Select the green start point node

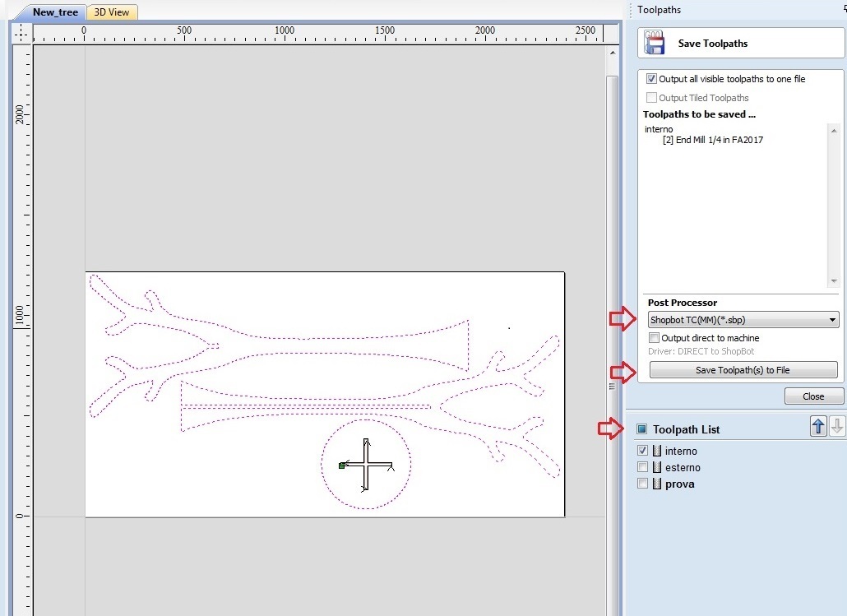click(x=341, y=465)
